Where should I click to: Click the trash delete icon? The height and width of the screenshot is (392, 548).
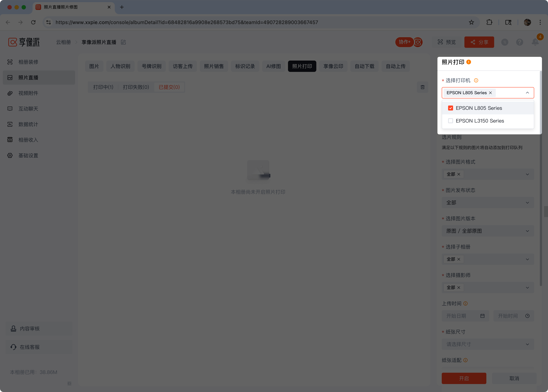tap(422, 87)
